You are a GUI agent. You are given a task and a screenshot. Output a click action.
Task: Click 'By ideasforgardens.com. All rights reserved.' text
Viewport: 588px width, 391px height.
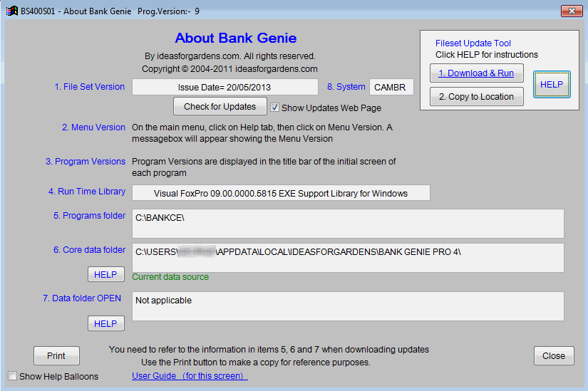pyautogui.click(x=230, y=56)
